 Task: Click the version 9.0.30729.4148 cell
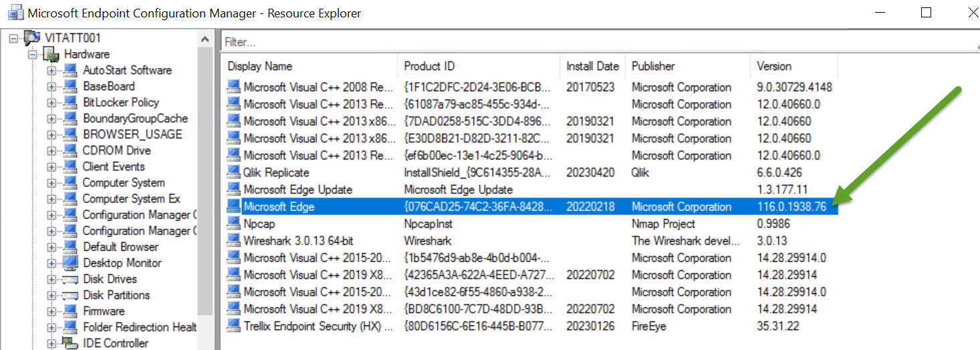pos(794,87)
